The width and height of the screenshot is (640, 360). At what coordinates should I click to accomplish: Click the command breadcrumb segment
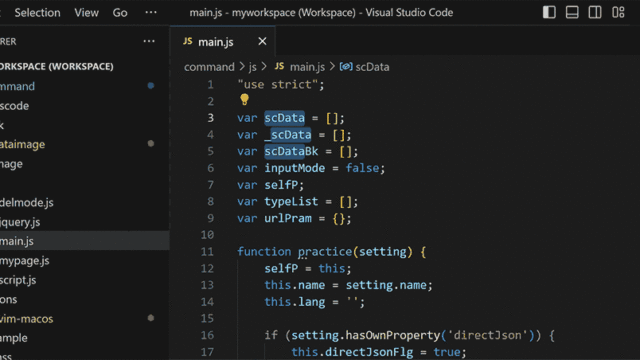point(209,67)
